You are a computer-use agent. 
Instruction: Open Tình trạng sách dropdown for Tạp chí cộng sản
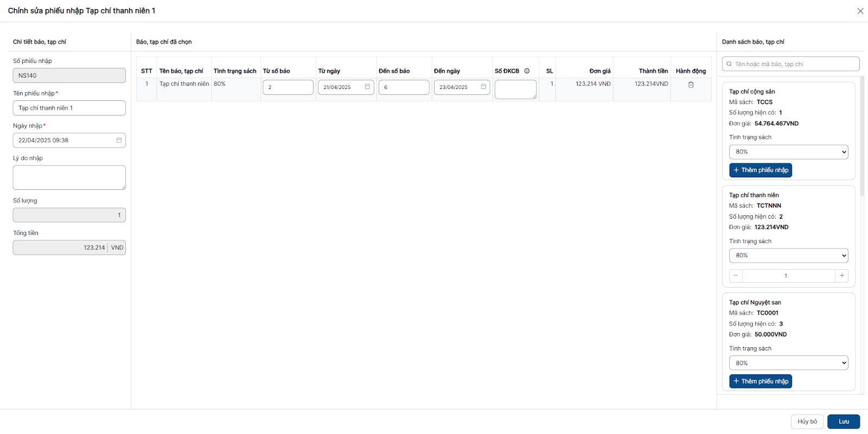(x=788, y=152)
